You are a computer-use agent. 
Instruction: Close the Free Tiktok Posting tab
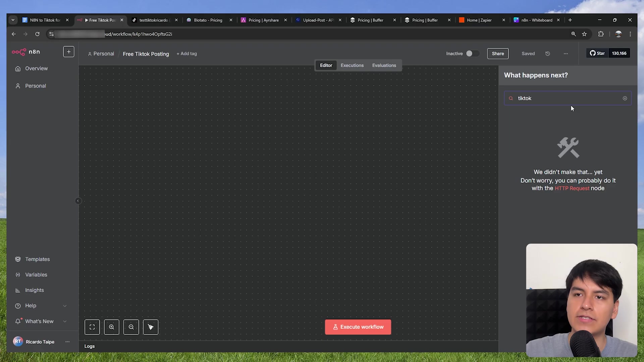(122, 20)
